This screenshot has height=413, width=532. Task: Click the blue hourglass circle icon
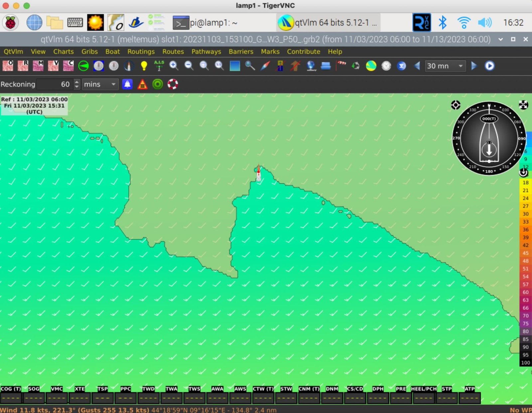pyautogui.click(x=402, y=66)
